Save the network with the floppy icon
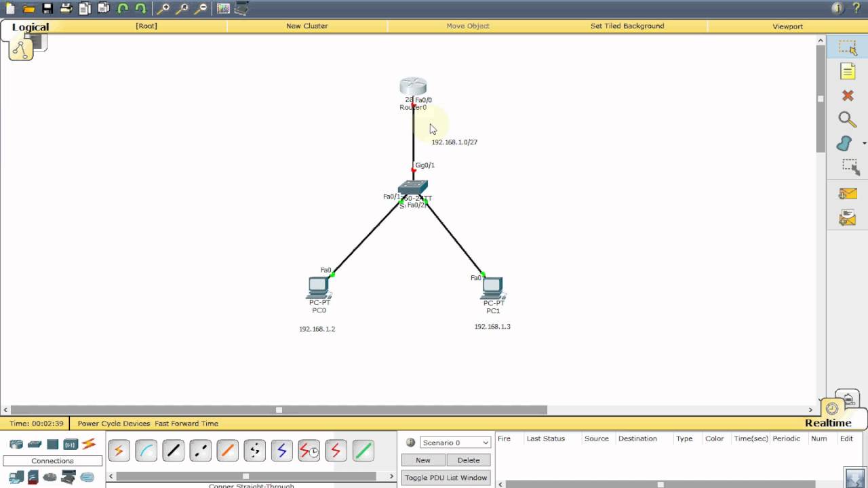 [x=47, y=8]
